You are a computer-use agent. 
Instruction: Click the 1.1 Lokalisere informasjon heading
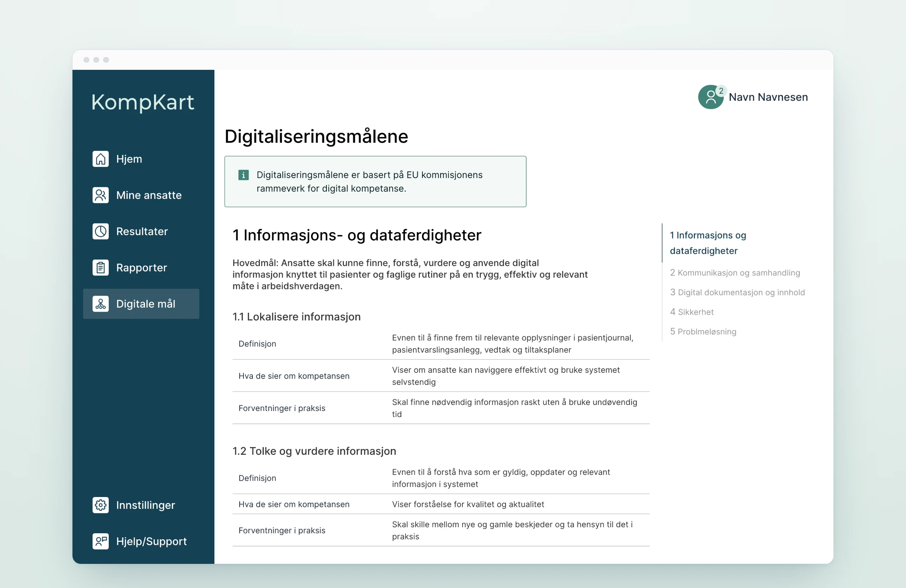[297, 317]
